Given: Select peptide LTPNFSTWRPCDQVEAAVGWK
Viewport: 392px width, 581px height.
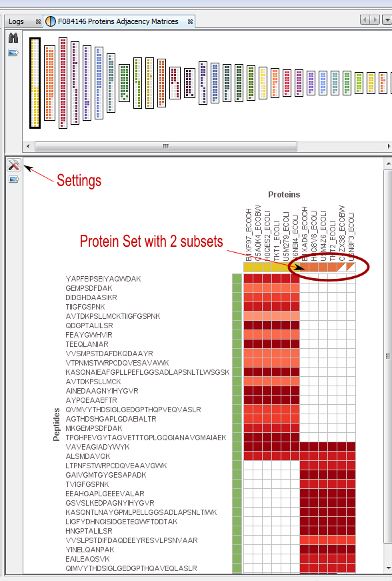Looking at the screenshot, I should 116,466.
